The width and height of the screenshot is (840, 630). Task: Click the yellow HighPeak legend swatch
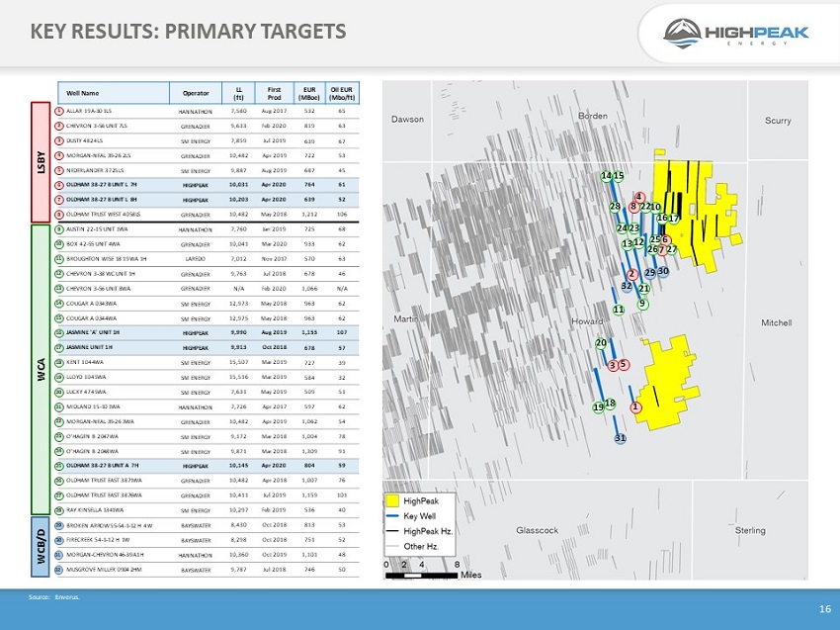point(392,500)
